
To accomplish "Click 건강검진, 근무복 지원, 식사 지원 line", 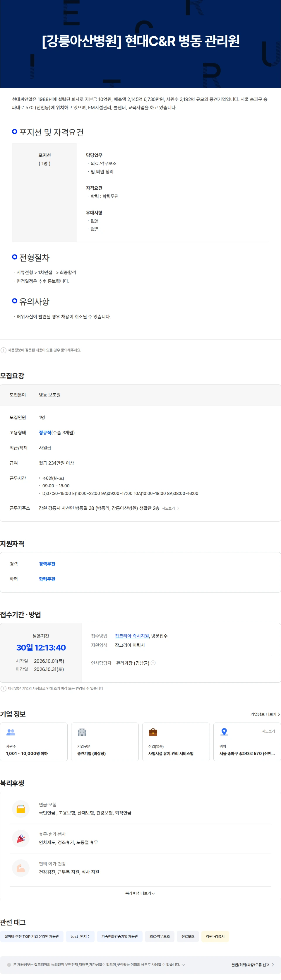I will [69, 872].
